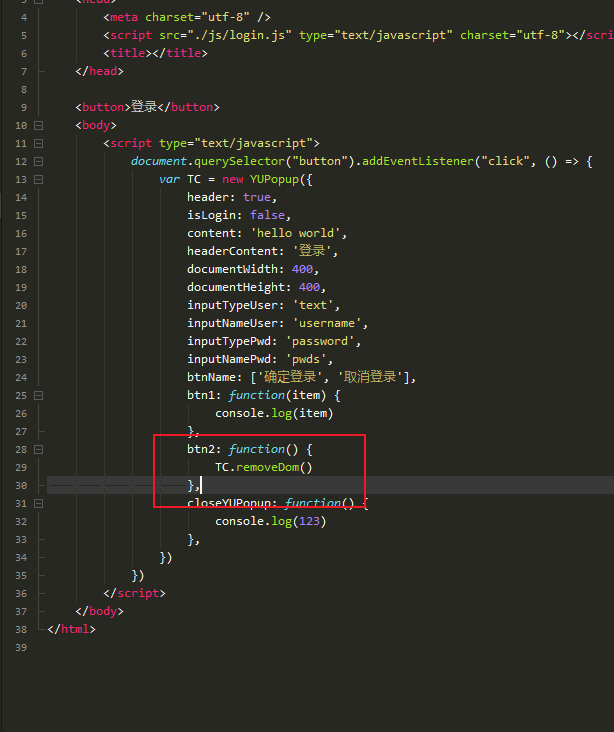Collapse the body tag fold at line 10

[x=39, y=125]
